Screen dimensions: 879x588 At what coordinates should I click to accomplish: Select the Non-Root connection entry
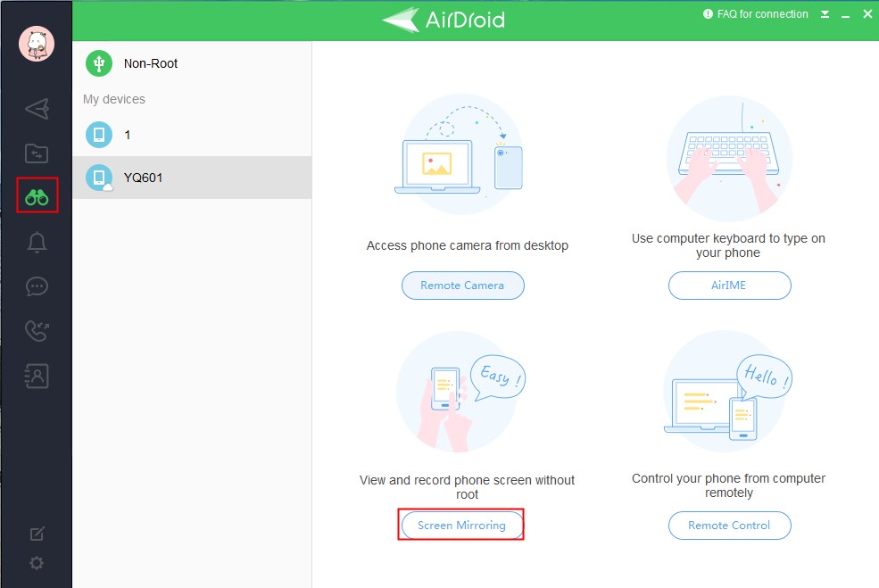point(192,63)
